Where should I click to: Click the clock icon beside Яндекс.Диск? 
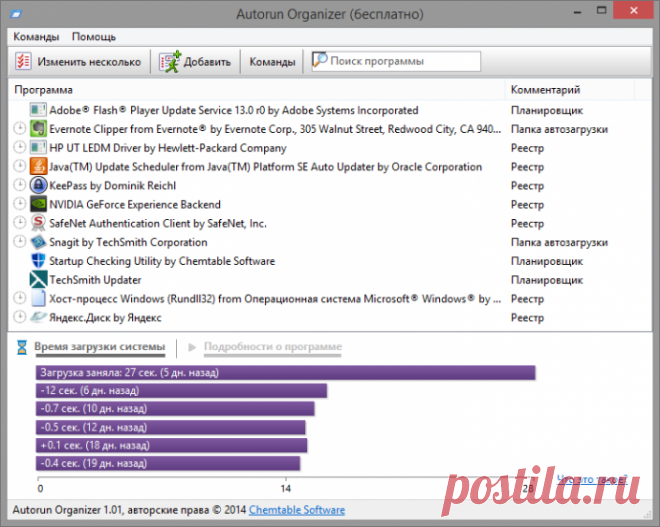(19, 317)
